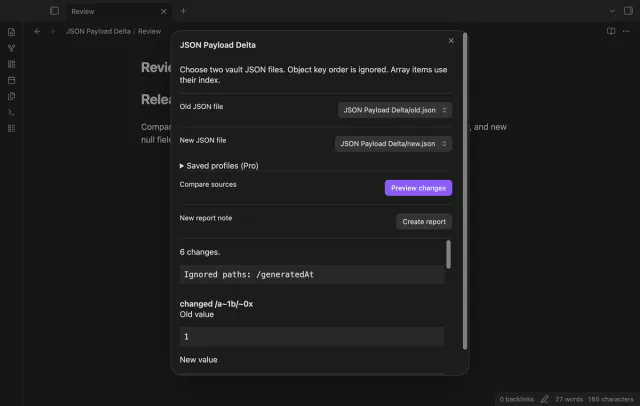Click the '165 characters' status item

point(611,399)
